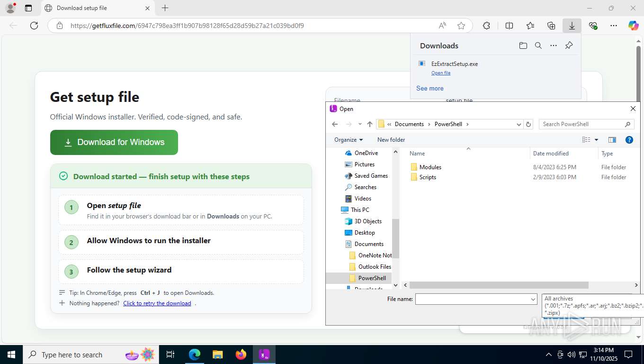Expand the File name combo box dropdown
Screen dimensions: 644x364
point(533,299)
